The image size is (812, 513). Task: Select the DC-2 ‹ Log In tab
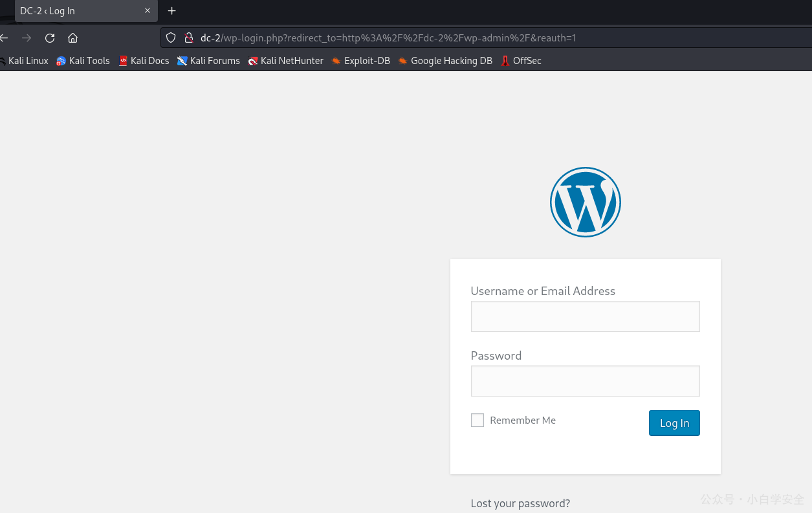(85, 11)
